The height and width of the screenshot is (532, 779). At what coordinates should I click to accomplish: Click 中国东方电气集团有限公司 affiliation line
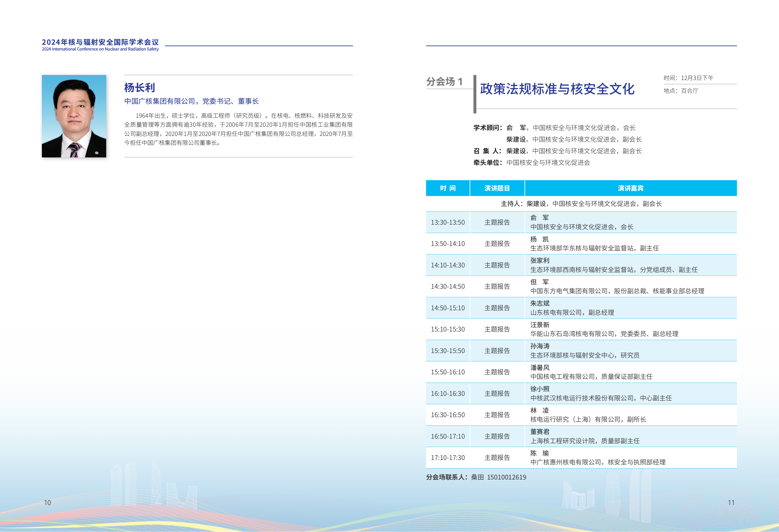click(x=617, y=291)
